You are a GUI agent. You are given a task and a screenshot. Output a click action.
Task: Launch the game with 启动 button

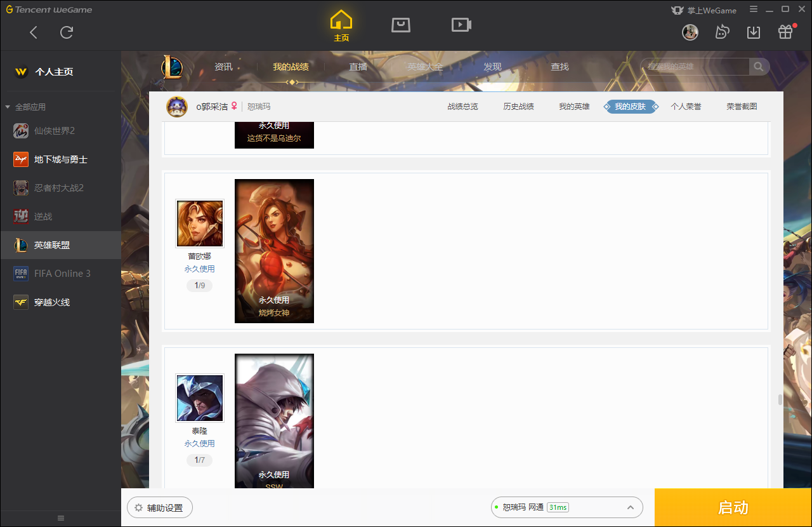coord(733,508)
